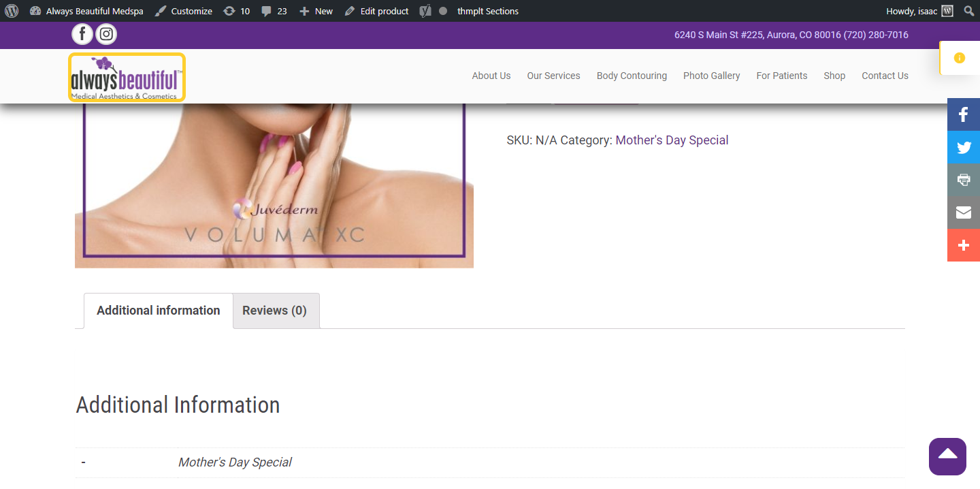The width and height of the screenshot is (980, 489).
Task: Share this product on Twitter
Action: tap(964, 147)
